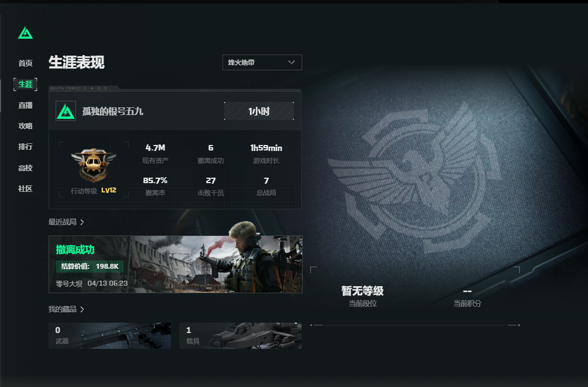Open the 攻略 guides section
The image size is (588, 387).
26,126
